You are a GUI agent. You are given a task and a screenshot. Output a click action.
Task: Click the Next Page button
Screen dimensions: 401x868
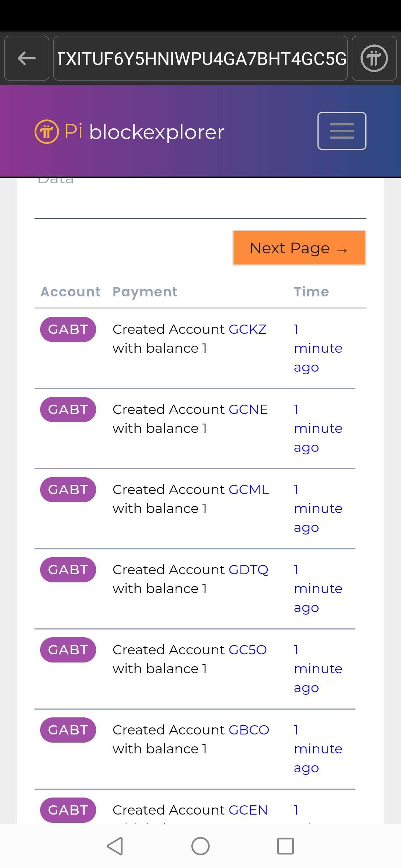click(x=299, y=248)
